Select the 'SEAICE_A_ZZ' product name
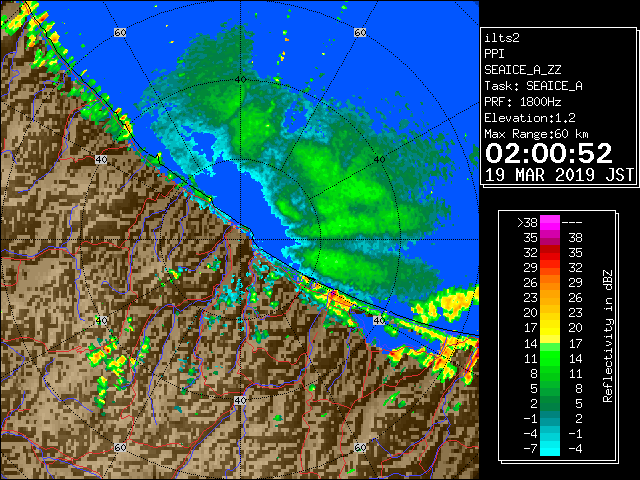 pyautogui.click(x=523, y=70)
